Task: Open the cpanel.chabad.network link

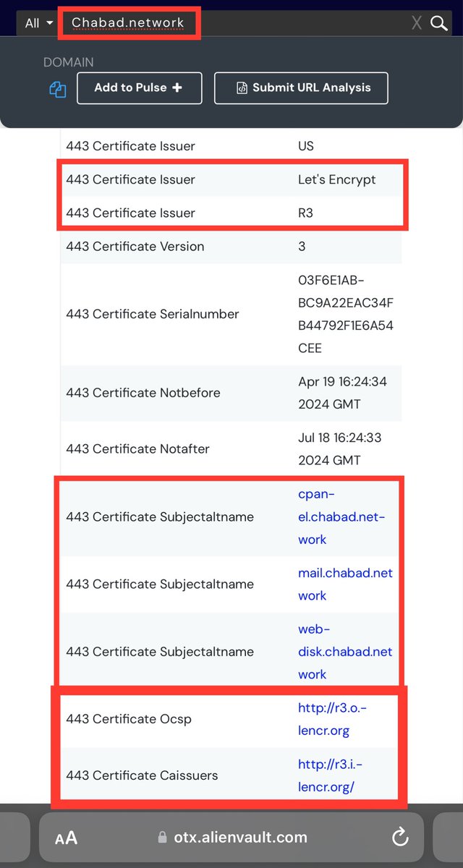Action: pos(341,516)
